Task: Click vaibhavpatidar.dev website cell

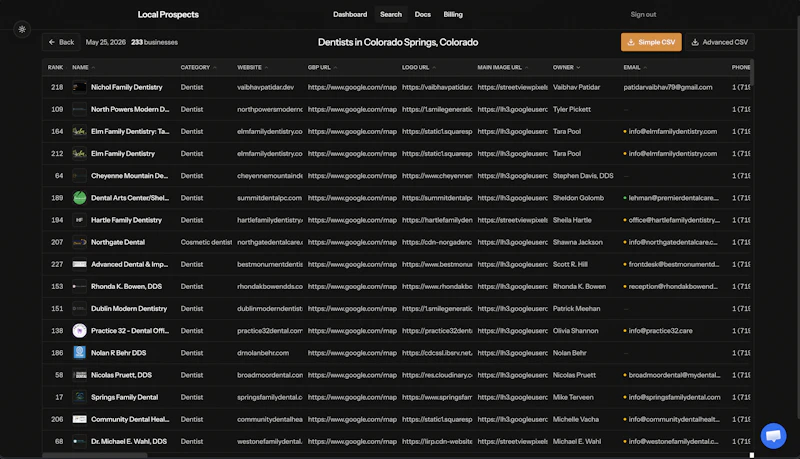Action: coord(265,87)
